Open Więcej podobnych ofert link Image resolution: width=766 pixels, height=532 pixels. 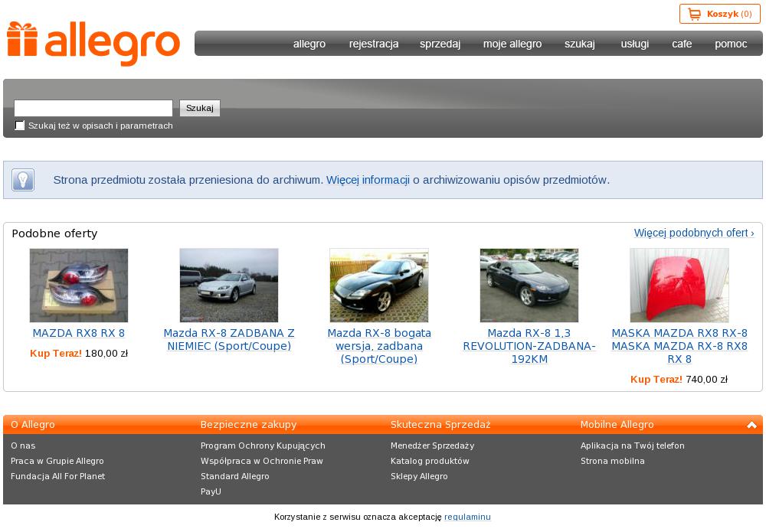[x=694, y=233]
